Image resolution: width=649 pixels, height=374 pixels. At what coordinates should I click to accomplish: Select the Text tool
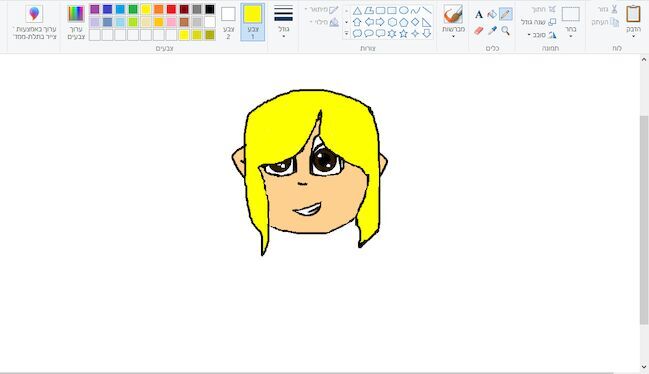tap(479, 14)
